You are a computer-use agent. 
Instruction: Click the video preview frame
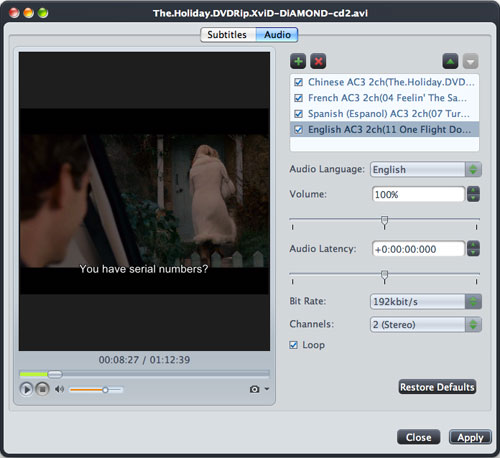pos(144,201)
